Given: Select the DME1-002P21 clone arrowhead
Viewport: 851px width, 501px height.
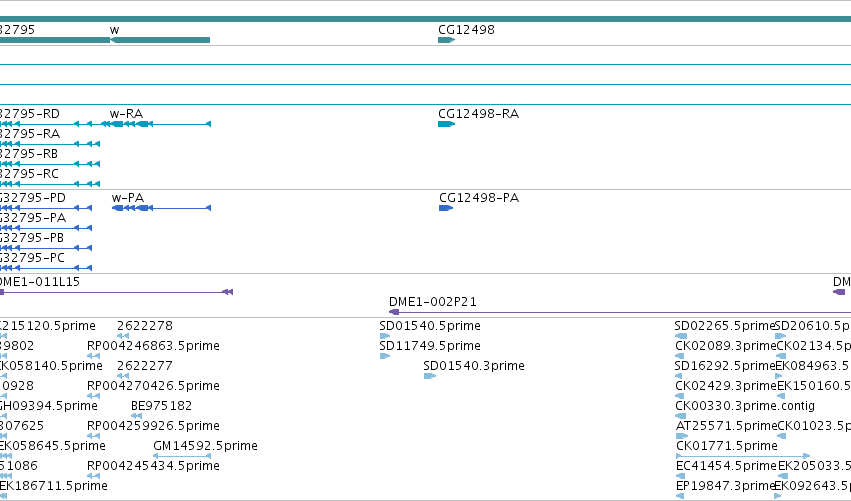Looking at the screenshot, I should coord(395,312).
